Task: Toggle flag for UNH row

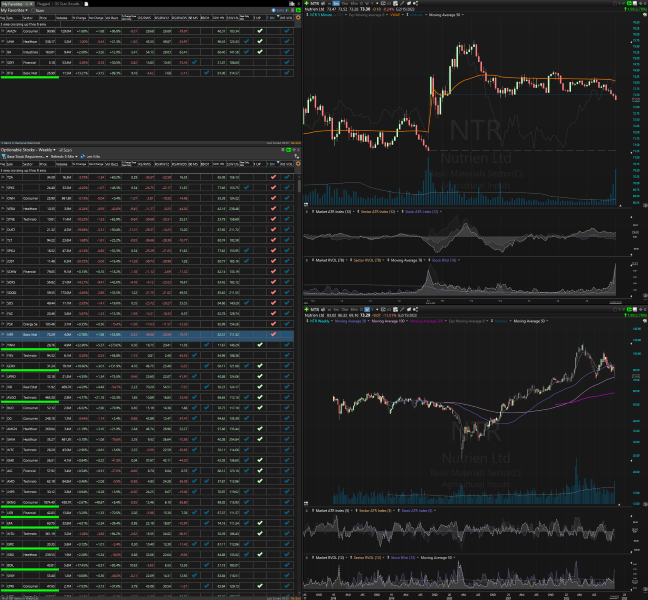Action: click(x=3, y=41)
